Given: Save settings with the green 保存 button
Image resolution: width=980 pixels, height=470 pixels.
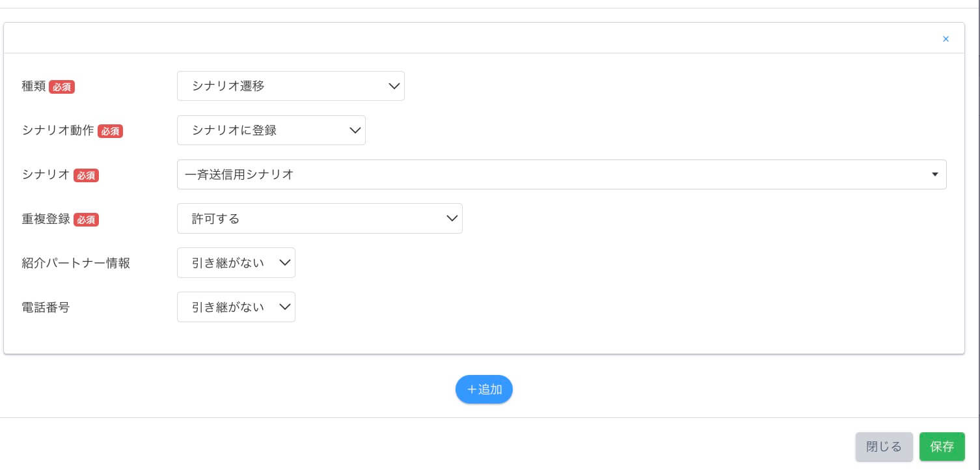Looking at the screenshot, I should [x=942, y=447].
